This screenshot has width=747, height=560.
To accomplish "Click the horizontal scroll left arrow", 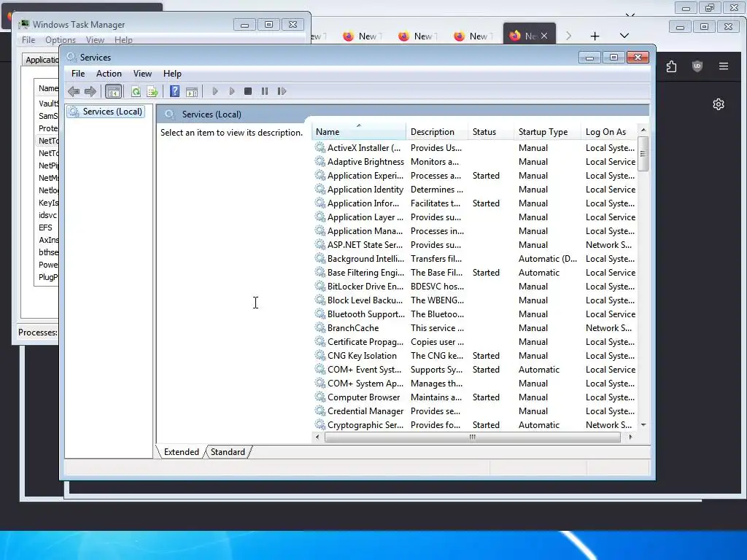I will tap(318, 437).
